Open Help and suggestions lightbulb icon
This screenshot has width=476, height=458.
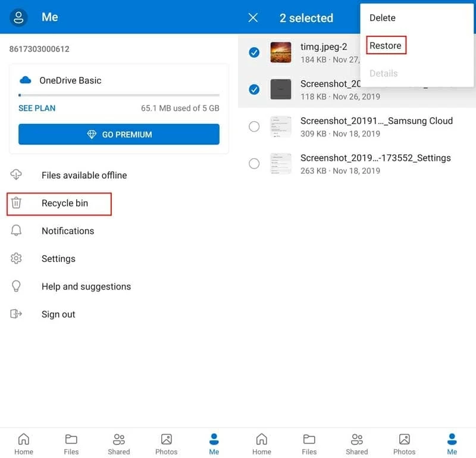[16, 286]
